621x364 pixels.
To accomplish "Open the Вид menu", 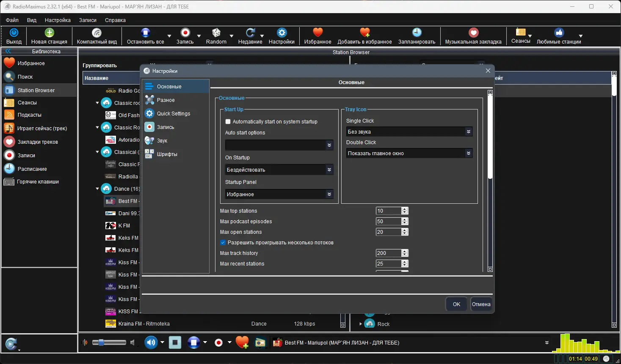I will click(32, 20).
